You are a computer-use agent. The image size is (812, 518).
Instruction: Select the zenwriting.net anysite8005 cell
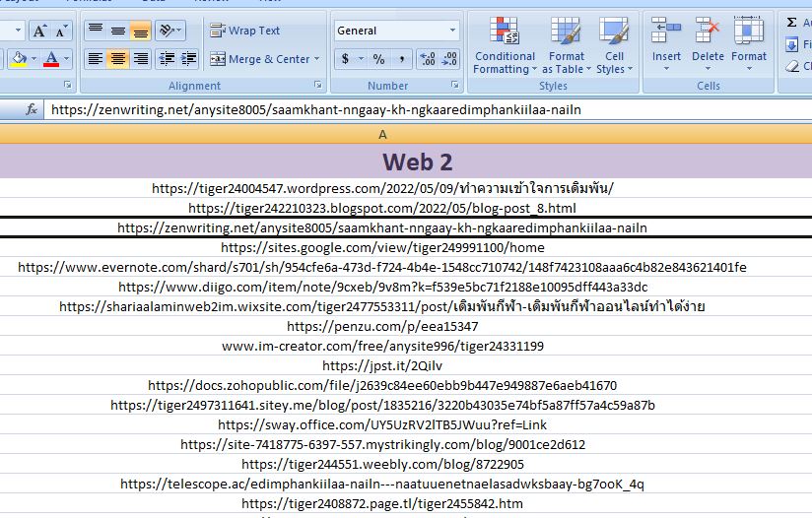pos(406,227)
